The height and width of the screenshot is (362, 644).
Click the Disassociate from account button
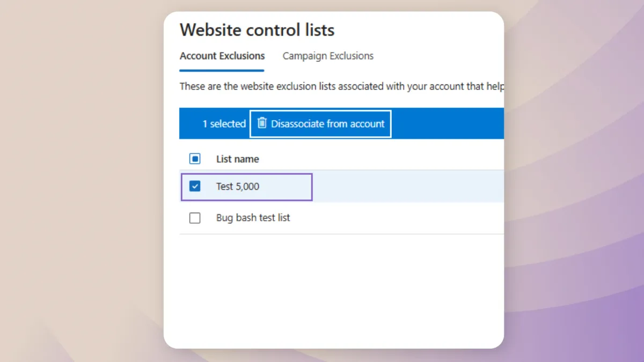(320, 123)
